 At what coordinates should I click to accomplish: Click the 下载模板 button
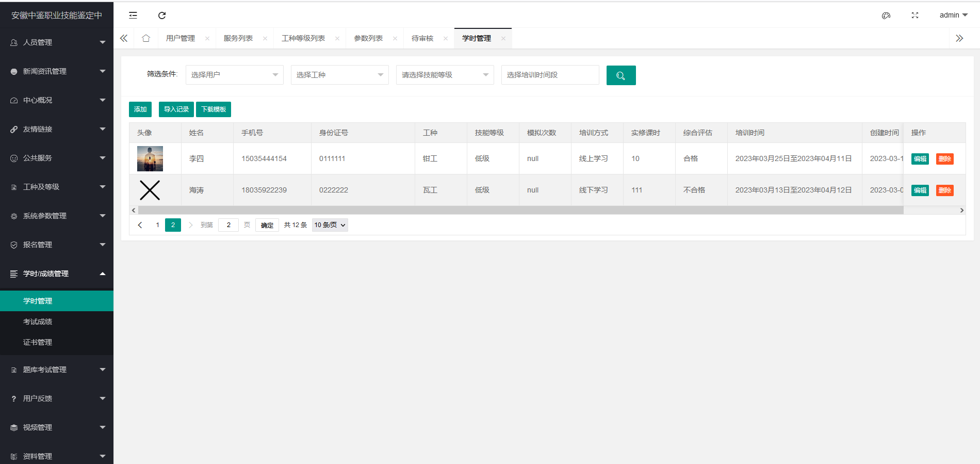point(214,109)
